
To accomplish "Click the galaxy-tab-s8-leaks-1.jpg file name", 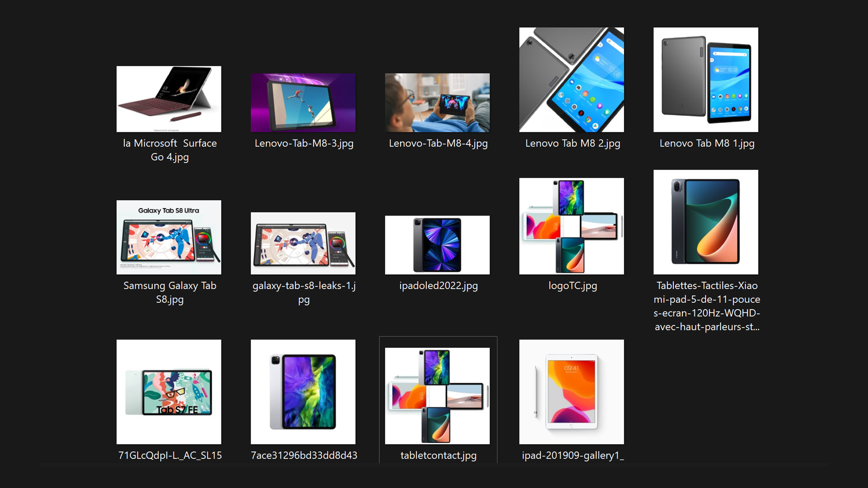I will click(304, 292).
